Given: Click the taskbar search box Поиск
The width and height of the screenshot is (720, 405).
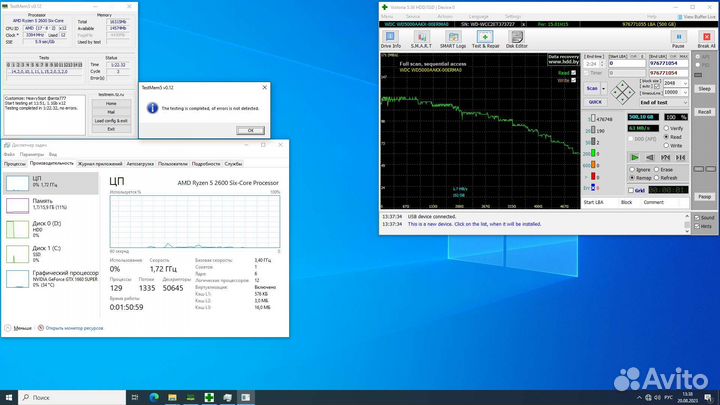Looking at the screenshot, I should pyautogui.click(x=72, y=397).
